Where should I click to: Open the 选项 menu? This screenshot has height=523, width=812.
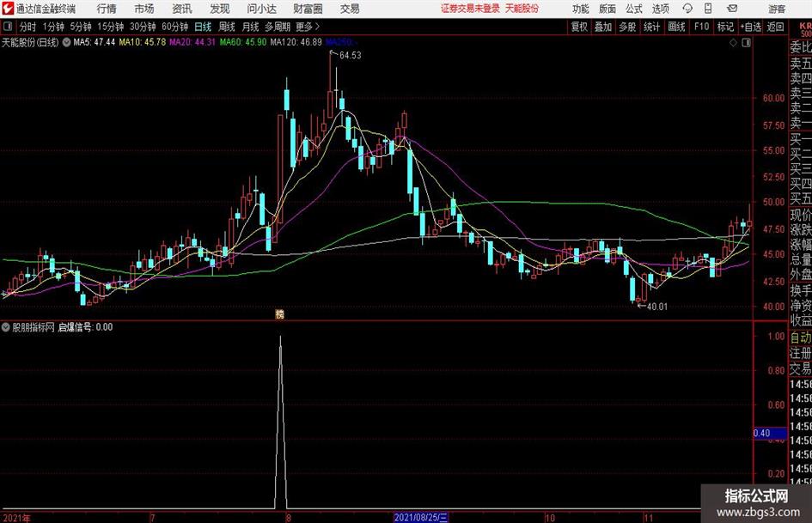click(x=660, y=9)
